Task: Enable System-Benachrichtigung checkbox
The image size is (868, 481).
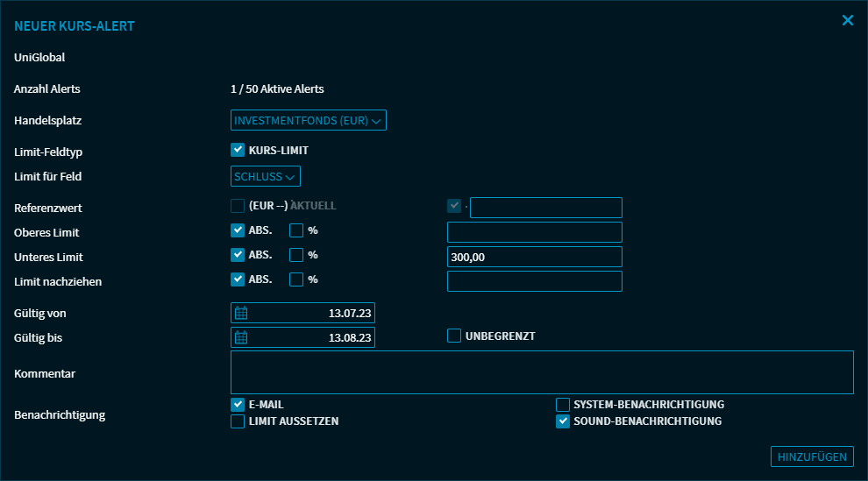Action: (x=563, y=405)
